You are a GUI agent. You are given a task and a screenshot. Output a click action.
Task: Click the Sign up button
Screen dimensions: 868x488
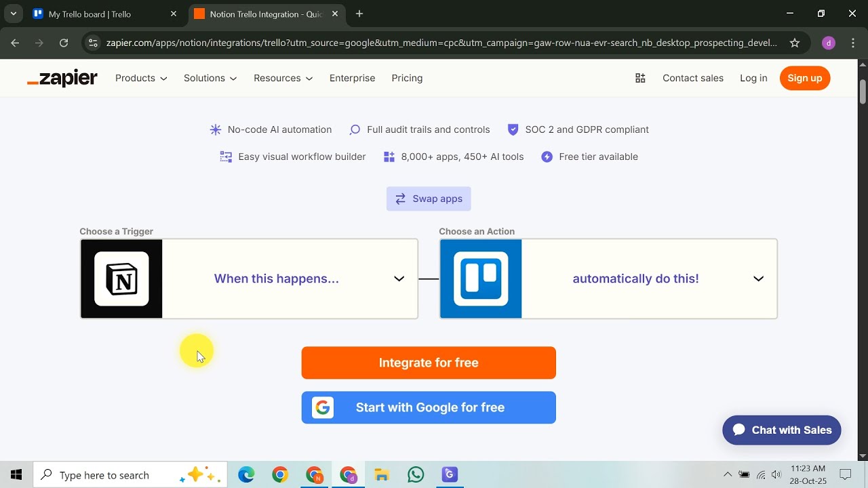pyautogui.click(x=805, y=78)
